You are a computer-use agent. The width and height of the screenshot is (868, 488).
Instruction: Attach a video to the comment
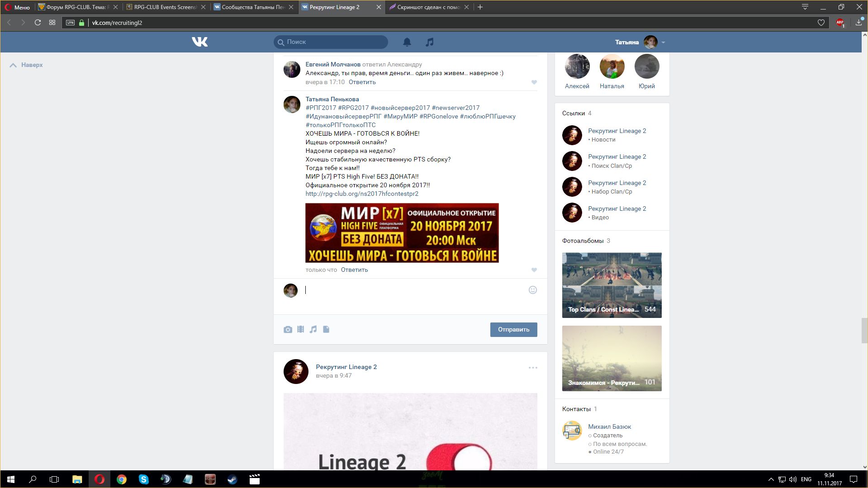[301, 329]
